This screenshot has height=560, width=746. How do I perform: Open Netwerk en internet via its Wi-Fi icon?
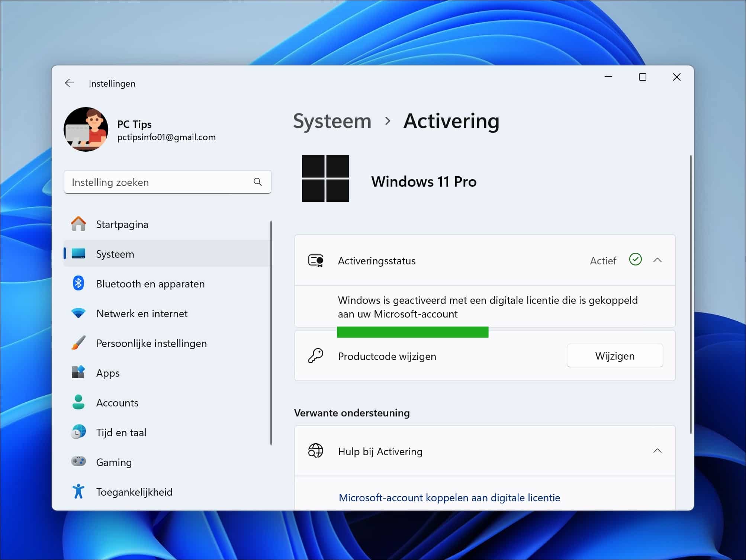coord(78,313)
